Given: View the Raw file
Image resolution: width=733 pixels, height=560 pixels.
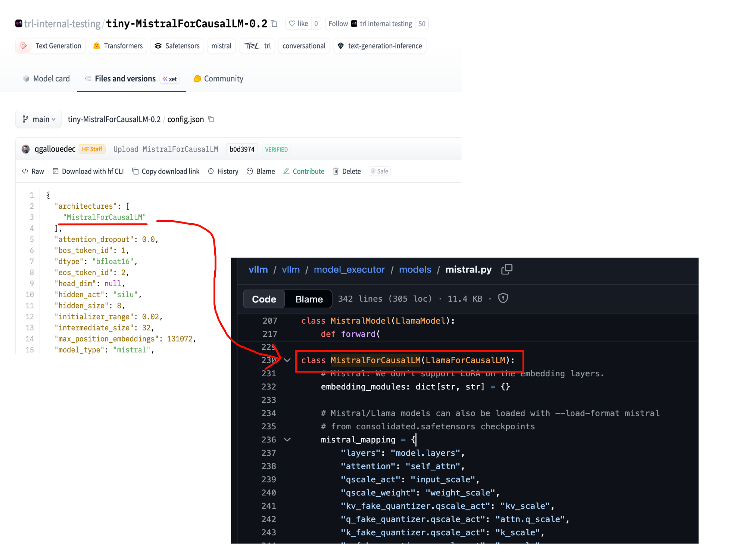Looking at the screenshot, I should tap(33, 171).
